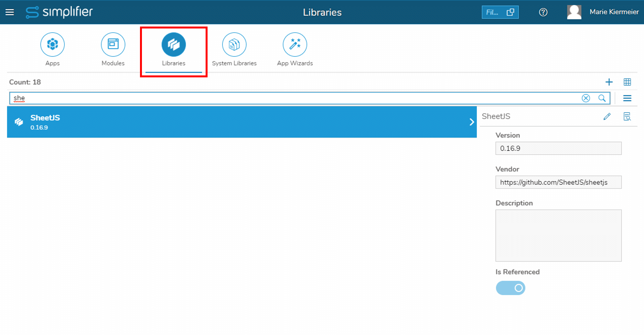Go to System Libraries
Screen dimensions: 644x335
tap(234, 50)
